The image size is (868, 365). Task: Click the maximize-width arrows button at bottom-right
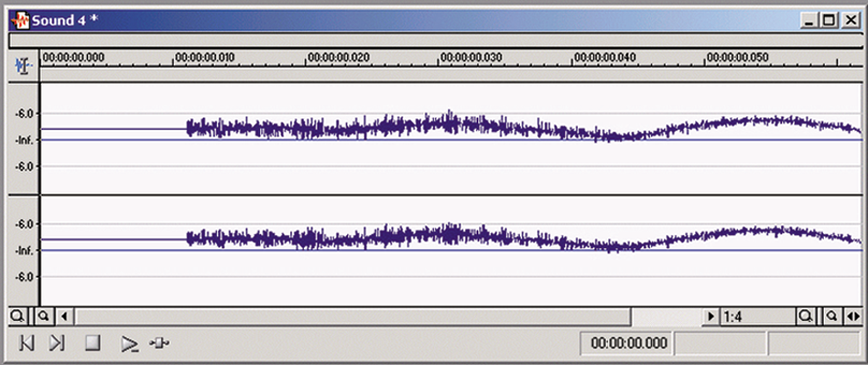[854, 316]
